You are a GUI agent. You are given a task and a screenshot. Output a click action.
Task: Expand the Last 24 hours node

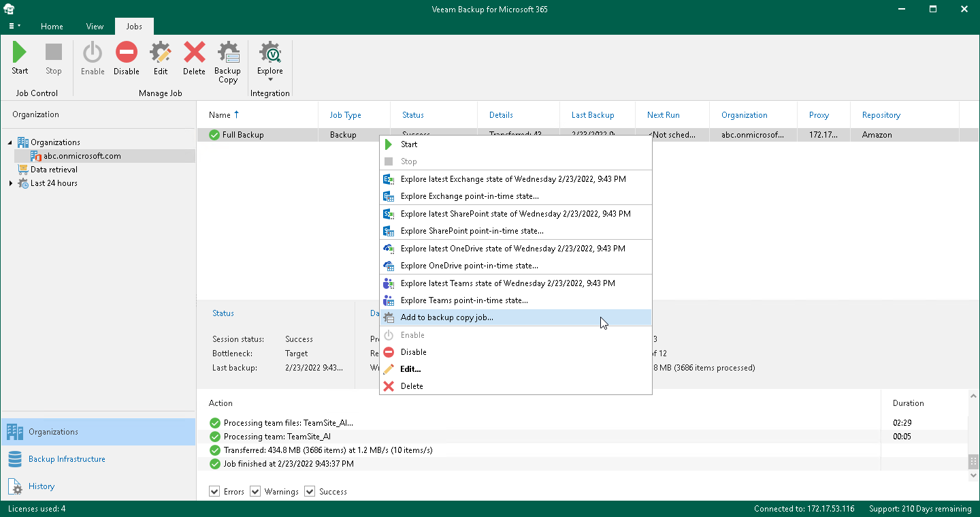coord(10,183)
